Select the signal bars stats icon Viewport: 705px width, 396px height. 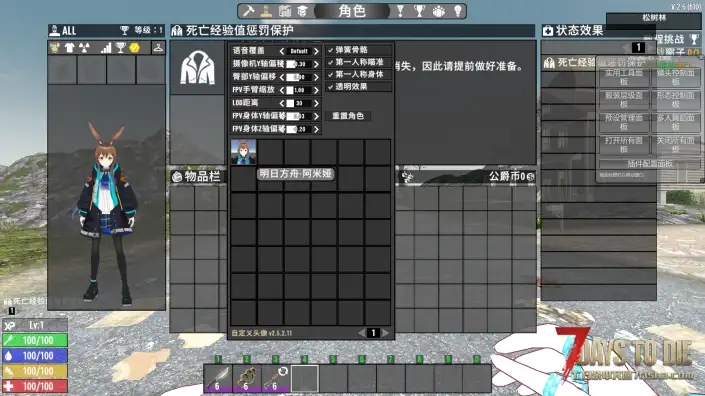[106, 48]
